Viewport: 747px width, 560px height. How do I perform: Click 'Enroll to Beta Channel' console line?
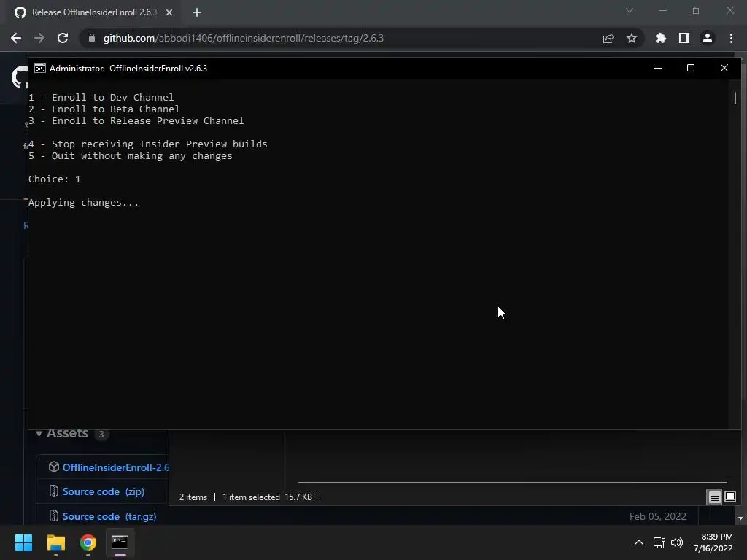tap(104, 109)
